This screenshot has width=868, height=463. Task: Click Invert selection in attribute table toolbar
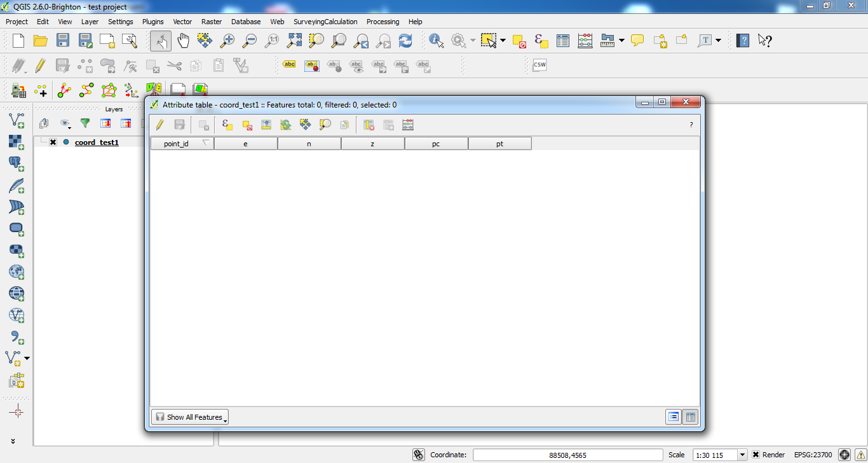(x=286, y=125)
